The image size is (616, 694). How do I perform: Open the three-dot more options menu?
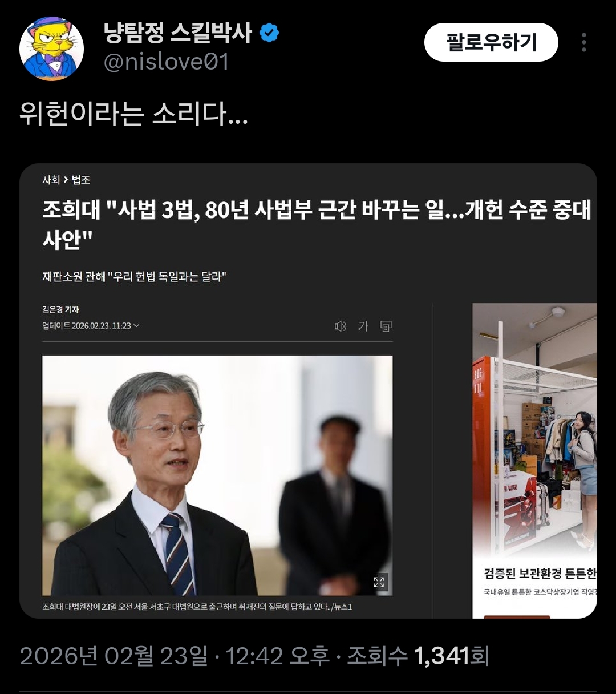(583, 42)
